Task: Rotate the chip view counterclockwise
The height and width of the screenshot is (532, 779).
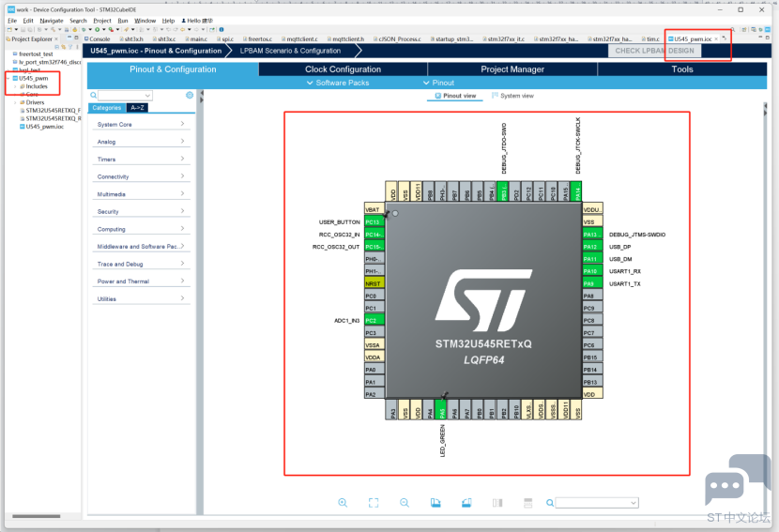Action: 466,503
